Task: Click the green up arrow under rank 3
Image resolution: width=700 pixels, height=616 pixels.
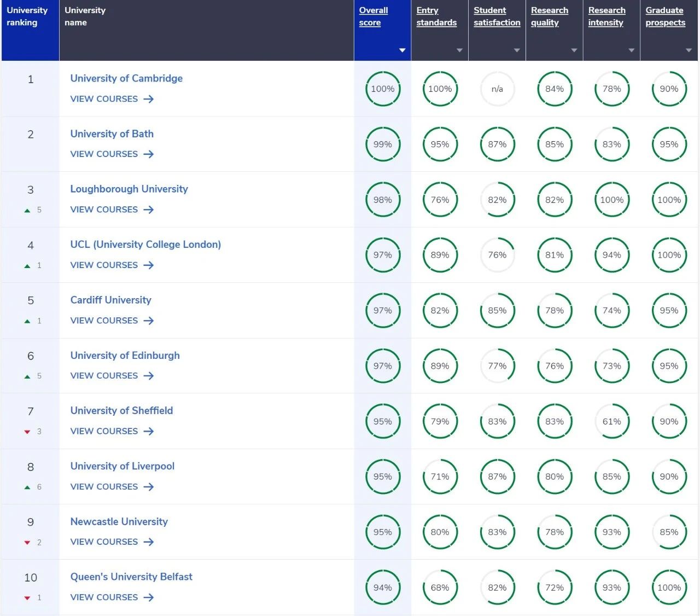Action: (27, 211)
